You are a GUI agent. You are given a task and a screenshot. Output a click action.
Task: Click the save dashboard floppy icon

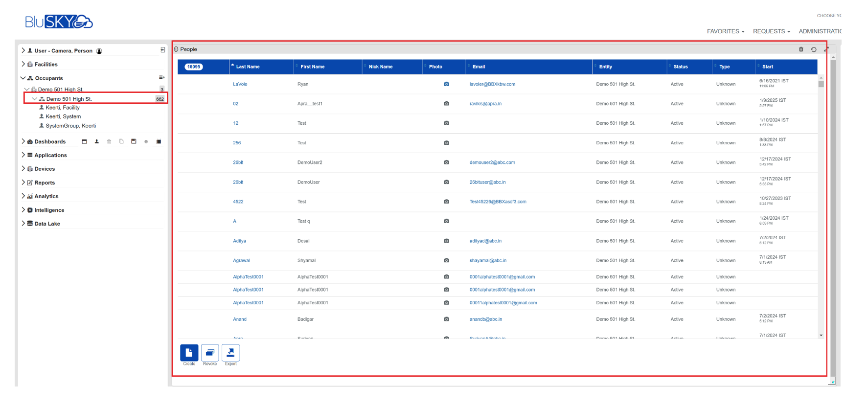134,141
